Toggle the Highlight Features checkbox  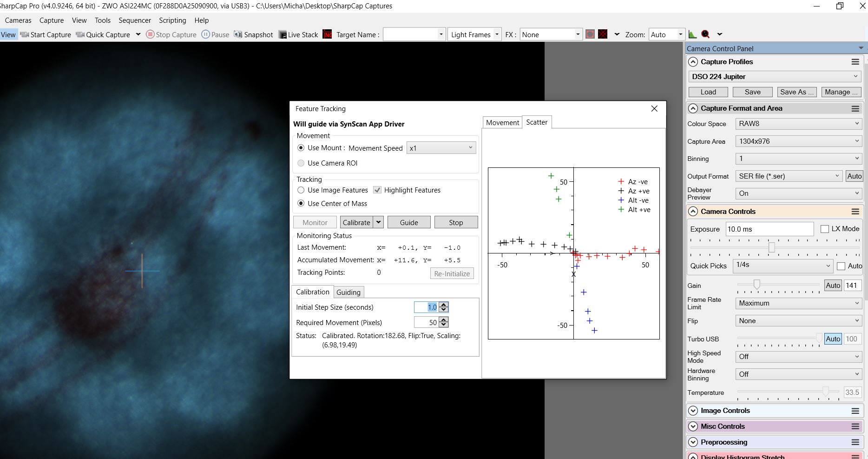pyautogui.click(x=377, y=190)
